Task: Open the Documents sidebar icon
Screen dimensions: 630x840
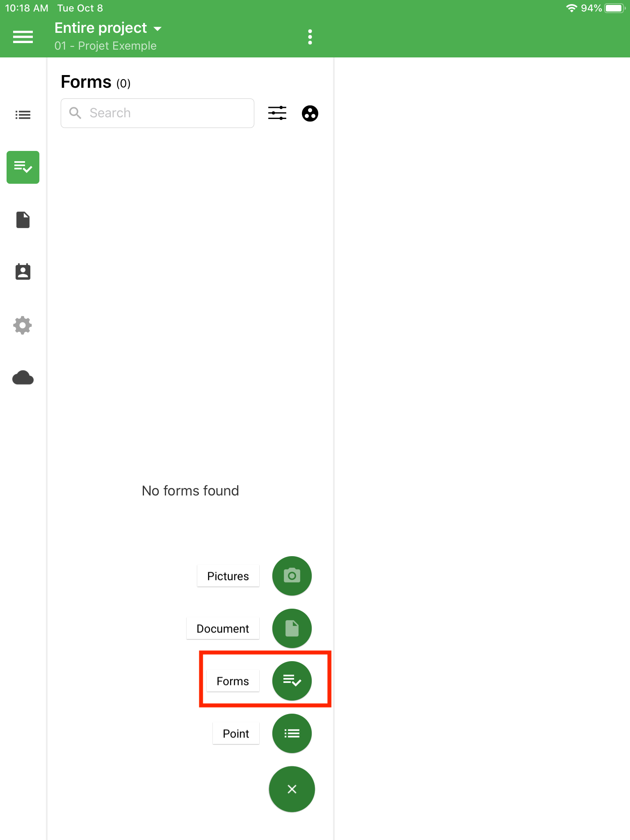Action: click(23, 220)
